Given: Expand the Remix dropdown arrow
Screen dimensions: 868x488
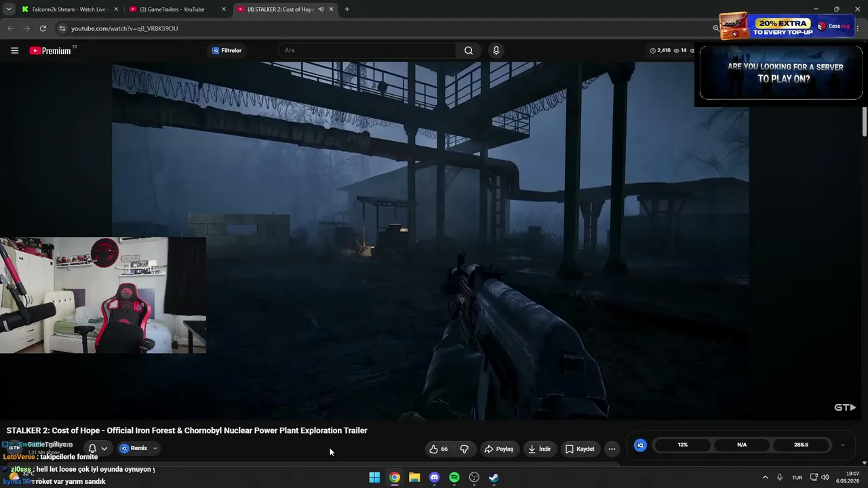Looking at the screenshot, I should coord(155,448).
